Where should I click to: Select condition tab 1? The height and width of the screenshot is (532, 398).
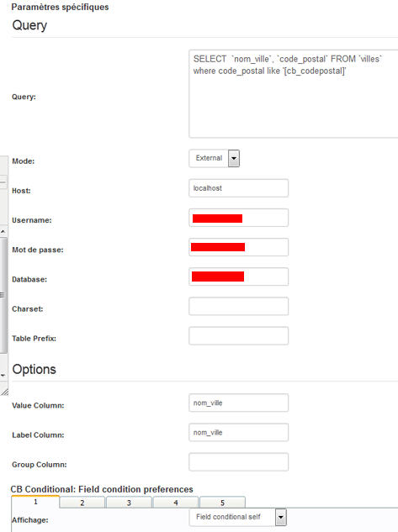click(x=35, y=502)
